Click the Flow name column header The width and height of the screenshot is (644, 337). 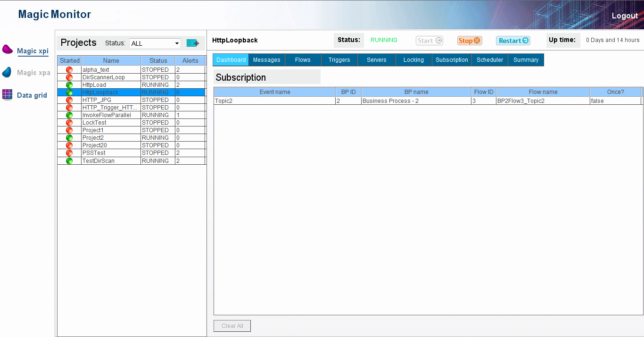click(x=543, y=92)
